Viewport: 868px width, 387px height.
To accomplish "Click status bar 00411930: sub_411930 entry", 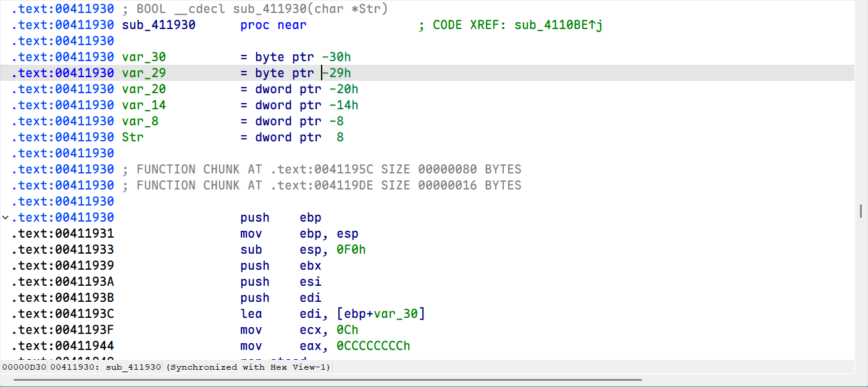I will pos(106,367).
